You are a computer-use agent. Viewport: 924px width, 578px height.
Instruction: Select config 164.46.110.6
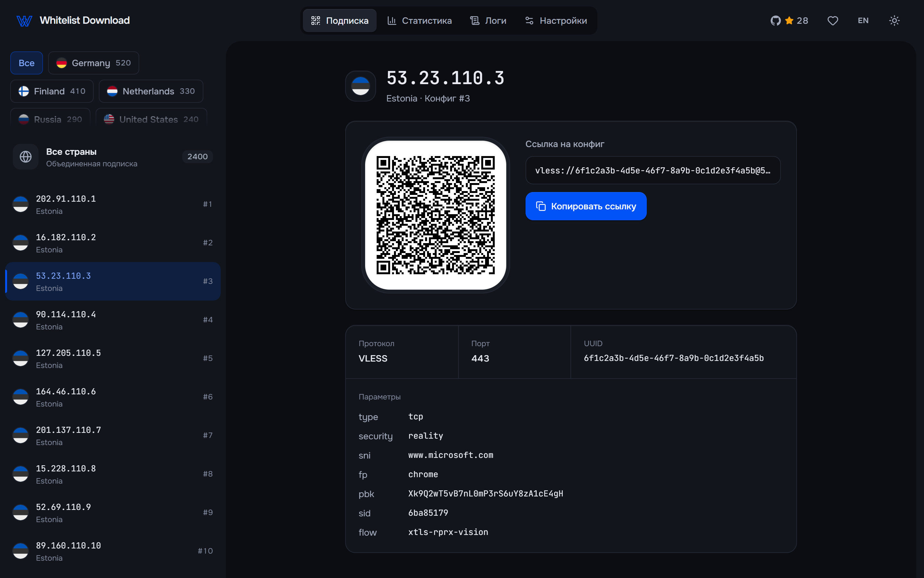click(113, 397)
